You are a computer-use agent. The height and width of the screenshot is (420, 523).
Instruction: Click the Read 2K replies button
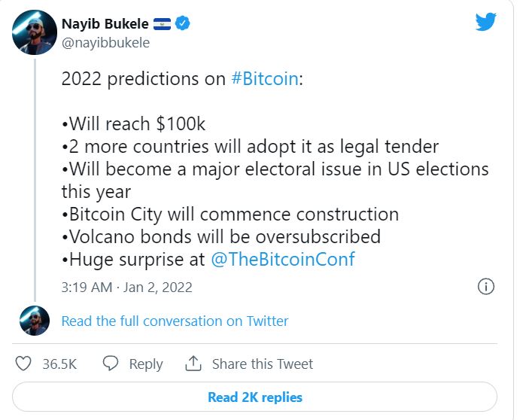[255, 397]
